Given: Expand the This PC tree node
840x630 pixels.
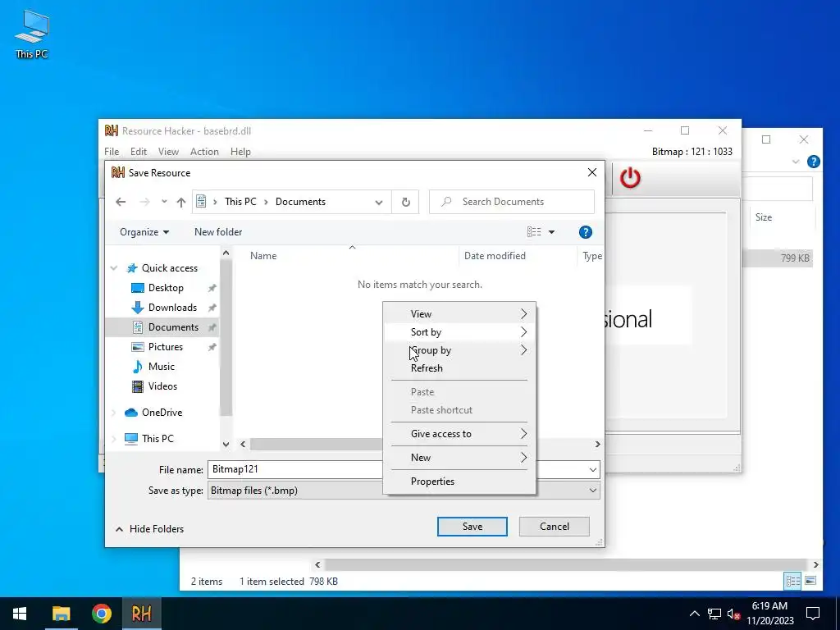Looking at the screenshot, I should [x=113, y=439].
